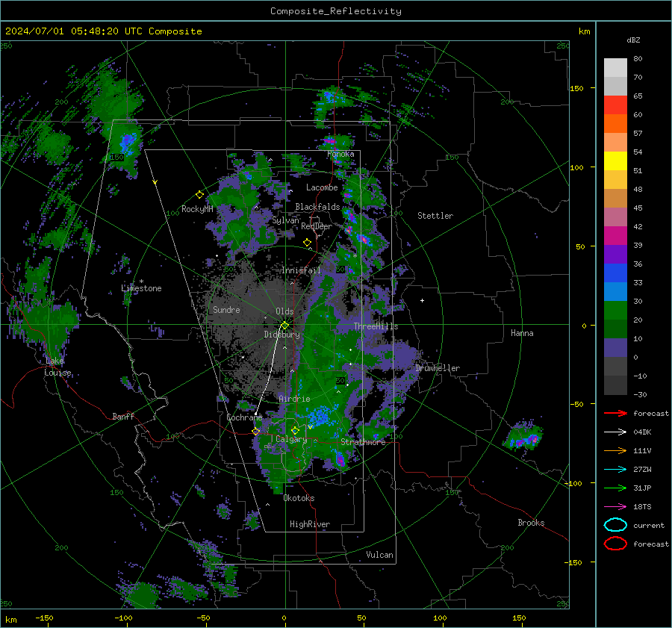The width and height of the screenshot is (672, 628).
Task: Click the red forecast arrow in legend
Action: click(615, 413)
